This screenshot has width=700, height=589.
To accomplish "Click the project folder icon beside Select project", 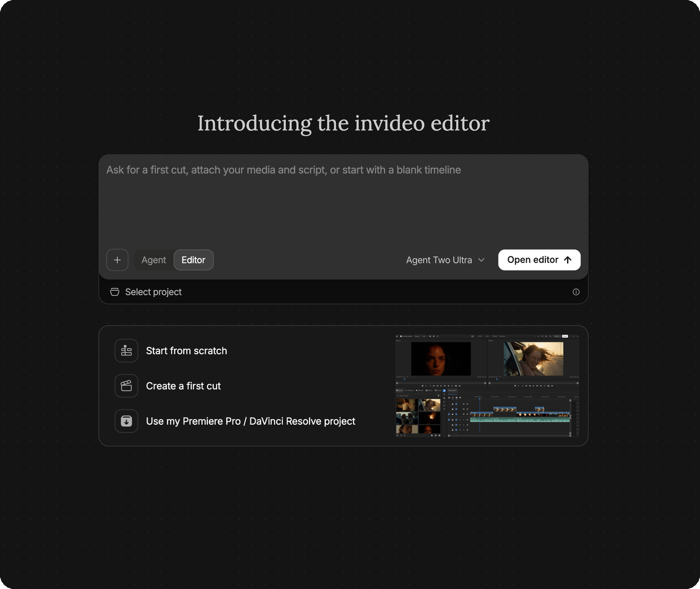I will click(115, 292).
